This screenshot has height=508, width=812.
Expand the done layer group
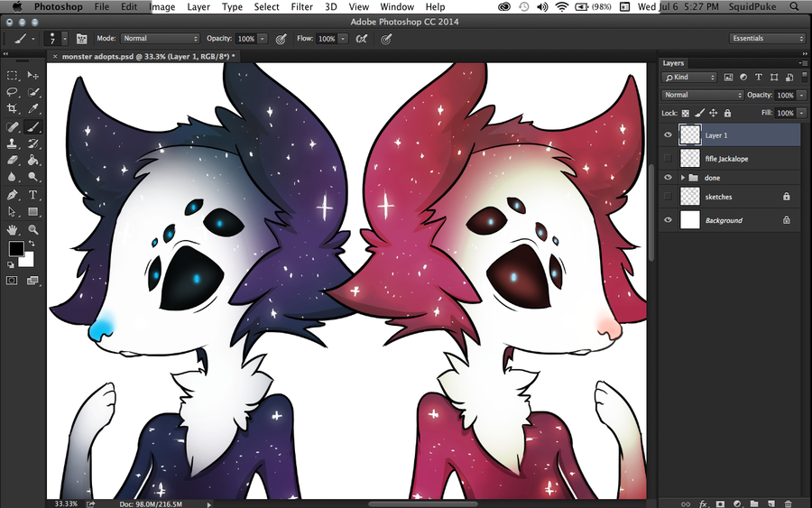click(x=683, y=178)
